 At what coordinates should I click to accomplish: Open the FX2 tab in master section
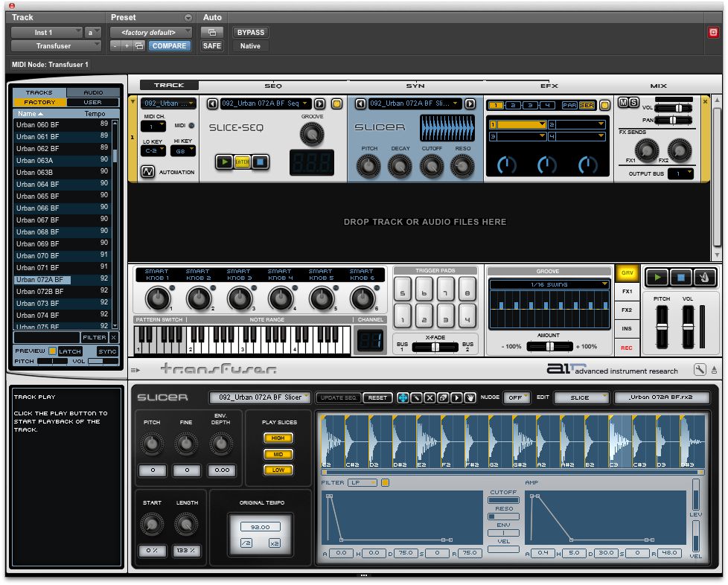[x=628, y=310]
